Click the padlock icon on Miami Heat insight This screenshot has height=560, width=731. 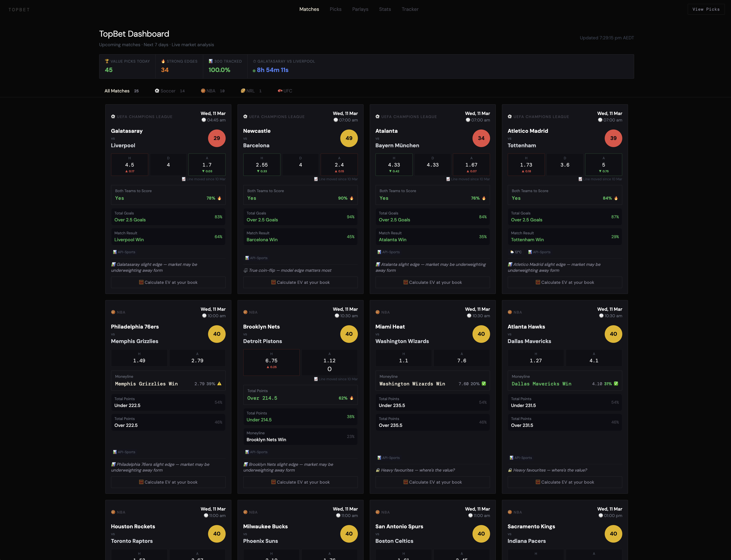378,470
